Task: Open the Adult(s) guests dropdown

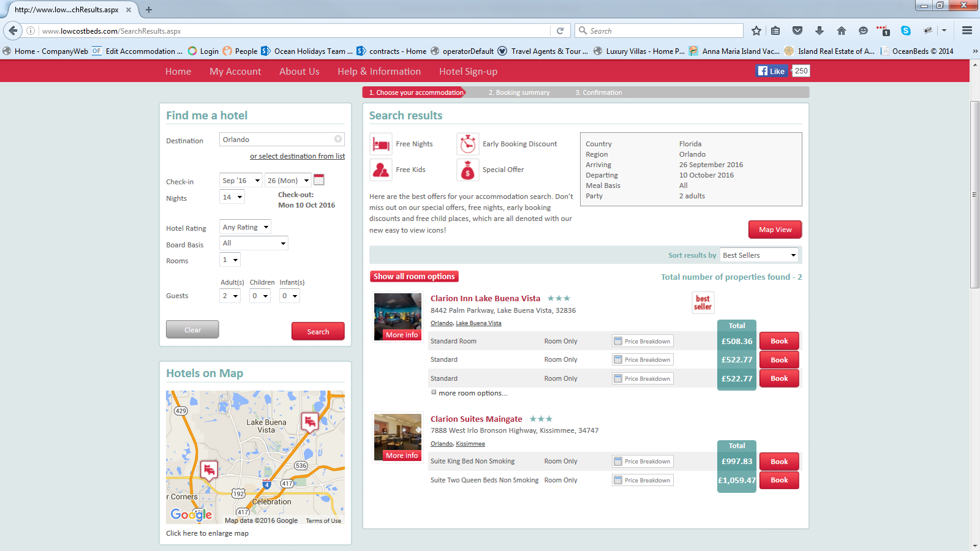Action: pos(230,296)
